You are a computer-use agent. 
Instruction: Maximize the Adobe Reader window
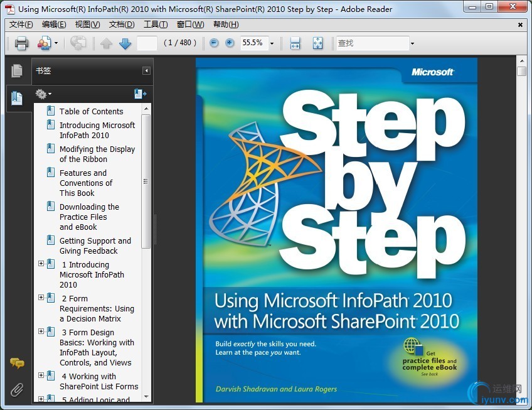point(489,7)
